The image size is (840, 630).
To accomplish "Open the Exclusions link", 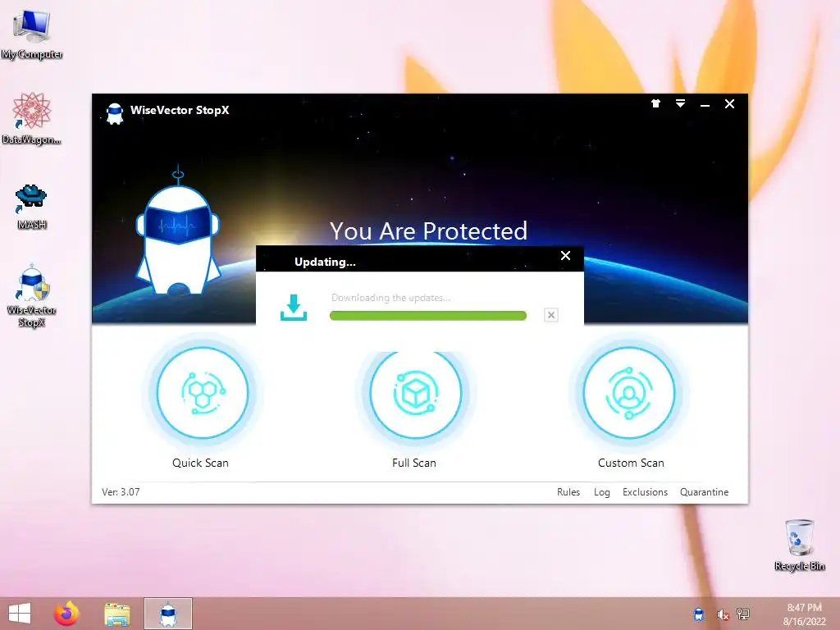I will 645,492.
